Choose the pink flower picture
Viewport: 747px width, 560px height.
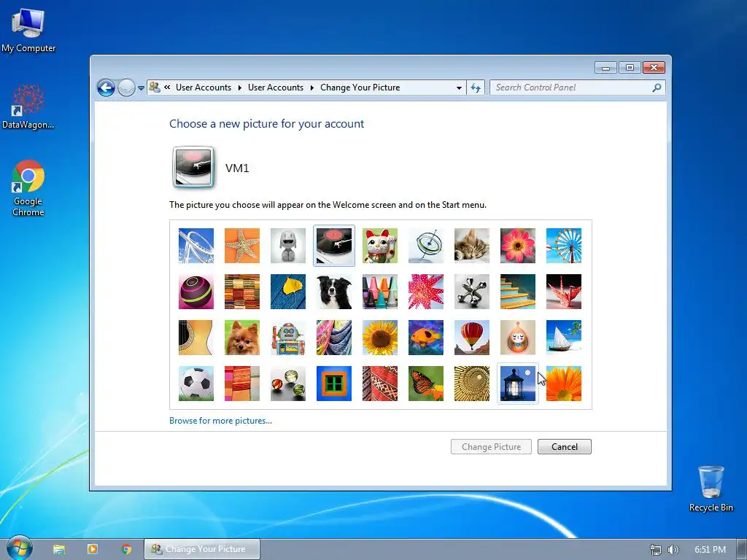pos(518,246)
